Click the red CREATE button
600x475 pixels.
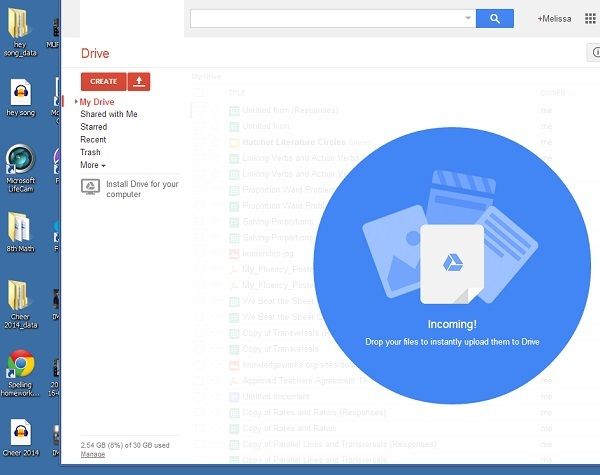pos(103,82)
